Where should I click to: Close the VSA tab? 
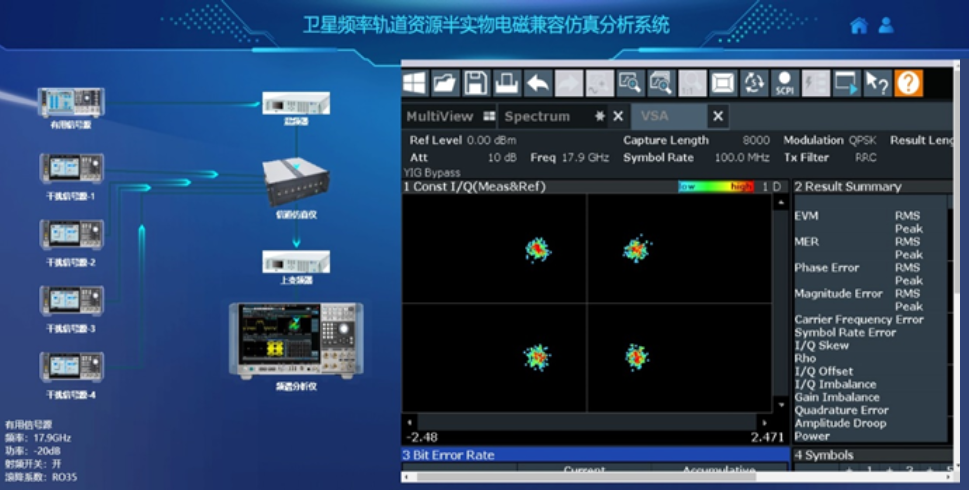[718, 116]
